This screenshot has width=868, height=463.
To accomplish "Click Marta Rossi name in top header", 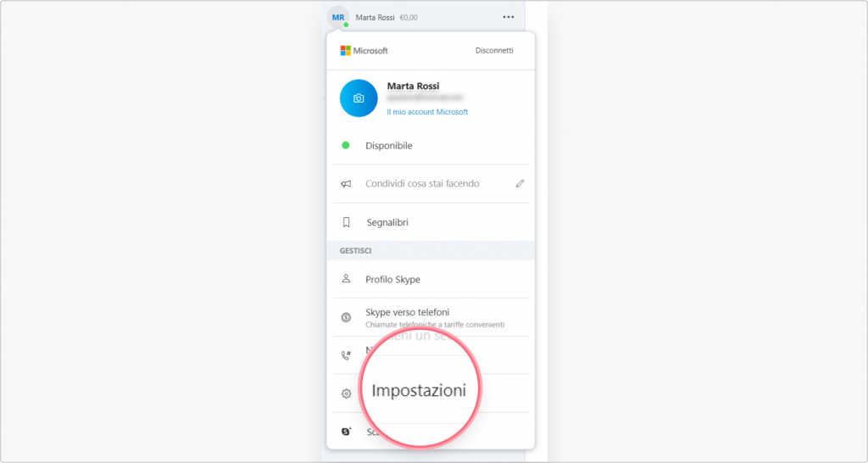I will coord(375,18).
